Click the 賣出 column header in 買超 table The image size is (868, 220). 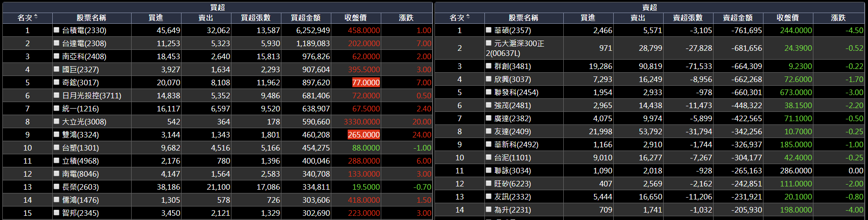point(206,18)
